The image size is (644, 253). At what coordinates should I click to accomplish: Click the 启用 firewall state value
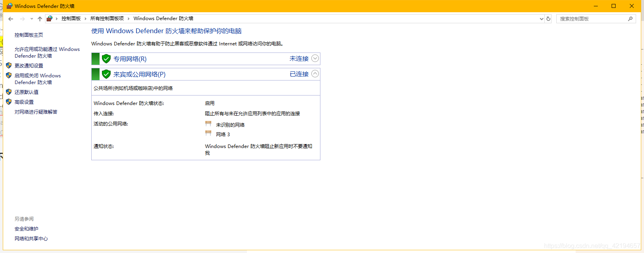click(210, 103)
